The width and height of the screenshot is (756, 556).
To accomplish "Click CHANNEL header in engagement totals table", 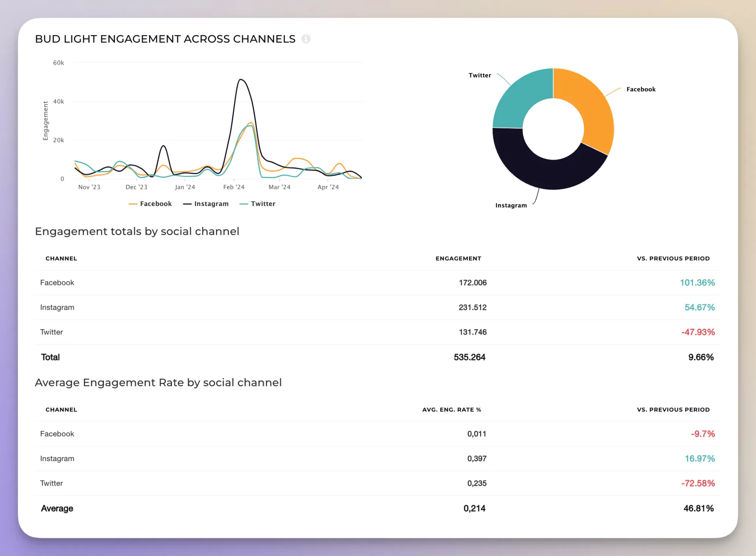I will [x=61, y=259].
